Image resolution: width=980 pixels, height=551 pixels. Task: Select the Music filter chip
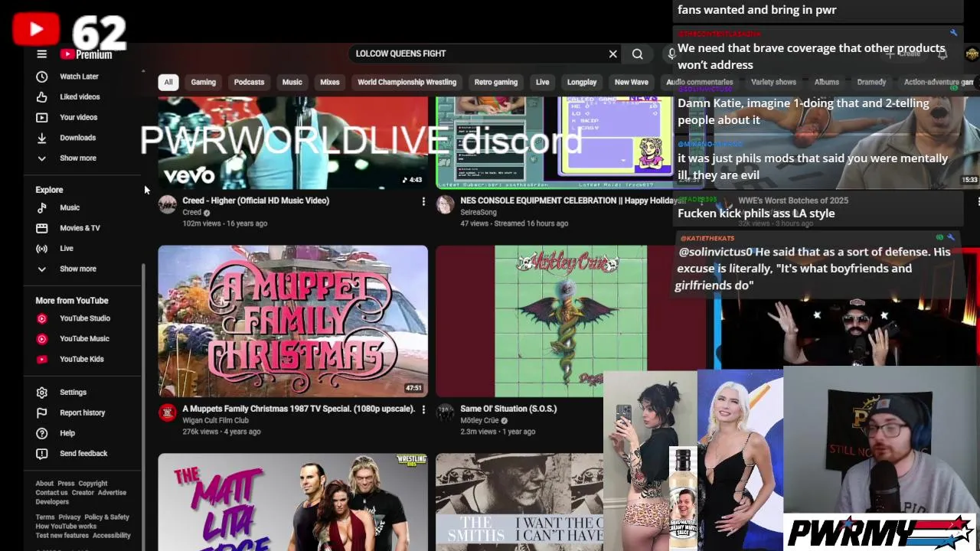point(292,82)
